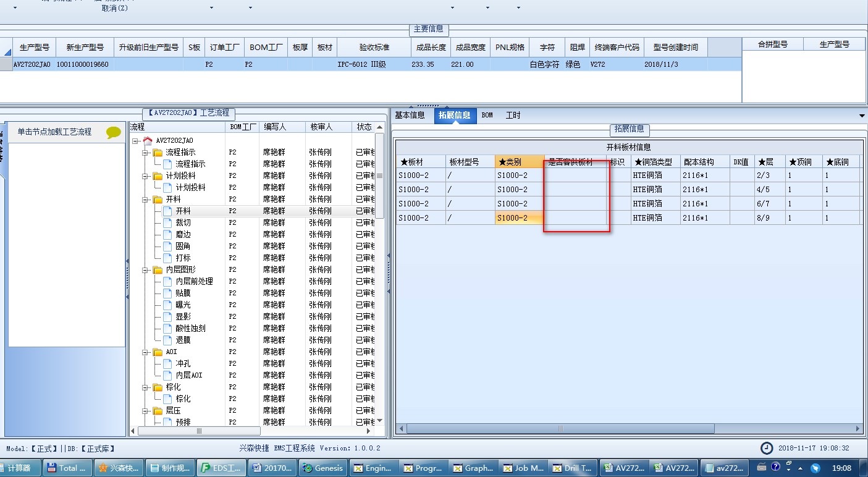Select the 冲孔 process node
Screen dimensions: 868x477
click(x=183, y=363)
